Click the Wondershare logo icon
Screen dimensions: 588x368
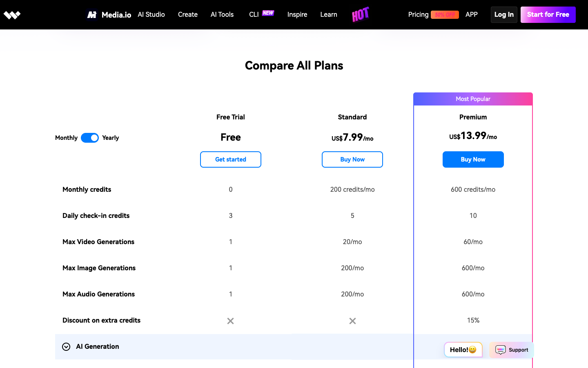12,15
